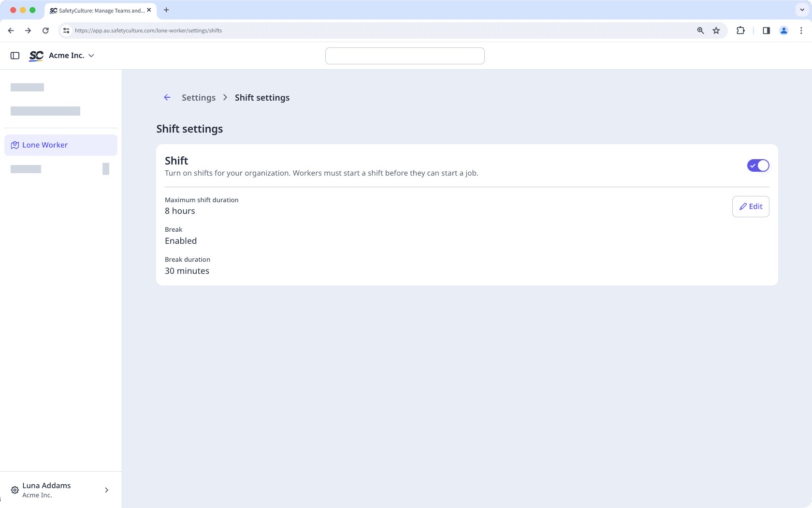Open the side panel icon in browser toolbar
Screen dimensions: 812x508
coord(766,30)
